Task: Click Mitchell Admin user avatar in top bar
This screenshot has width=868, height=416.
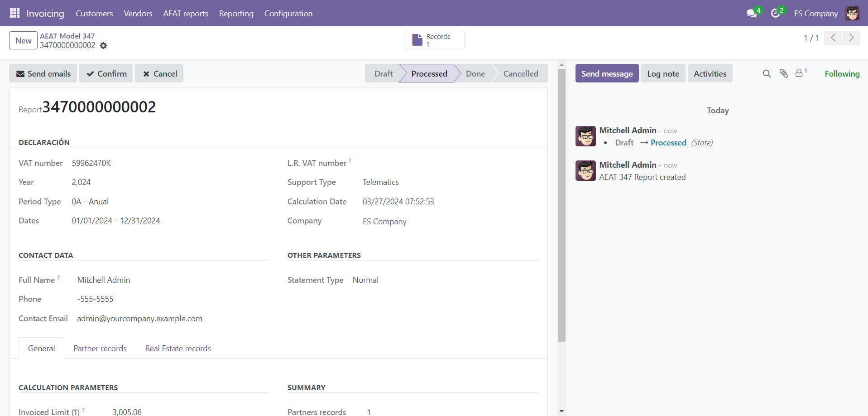Action: coord(852,13)
